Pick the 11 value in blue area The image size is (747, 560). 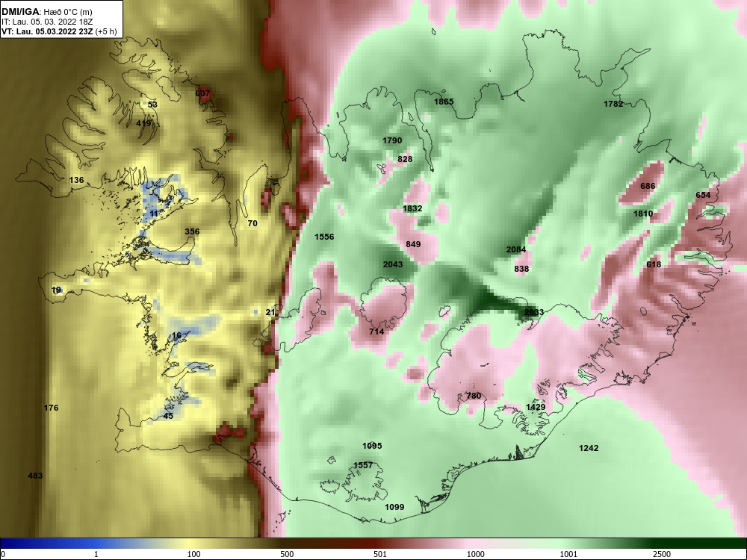pos(154,214)
